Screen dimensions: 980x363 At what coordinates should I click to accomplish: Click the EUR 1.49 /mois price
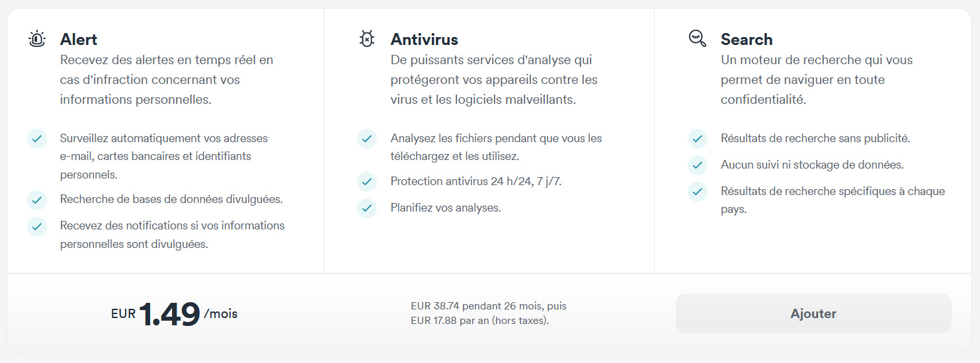pyautogui.click(x=175, y=314)
